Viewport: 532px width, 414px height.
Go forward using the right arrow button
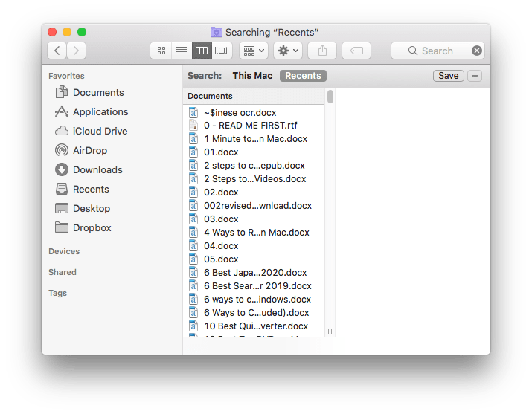pos(76,51)
